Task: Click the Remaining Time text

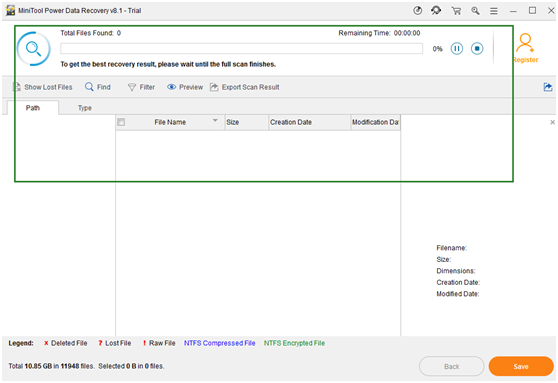Action: 379,33
